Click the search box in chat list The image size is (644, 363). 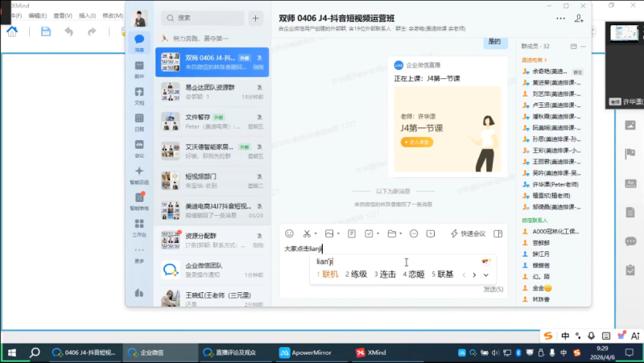click(203, 18)
